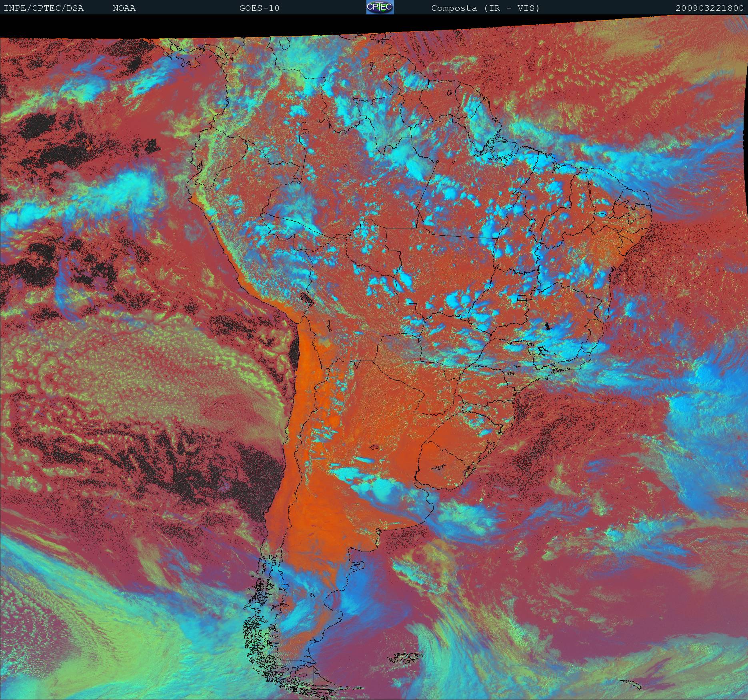The width and height of the screenshot is (748, 700).
Task: Select the NOAA label in header
Action: (124, 8)
